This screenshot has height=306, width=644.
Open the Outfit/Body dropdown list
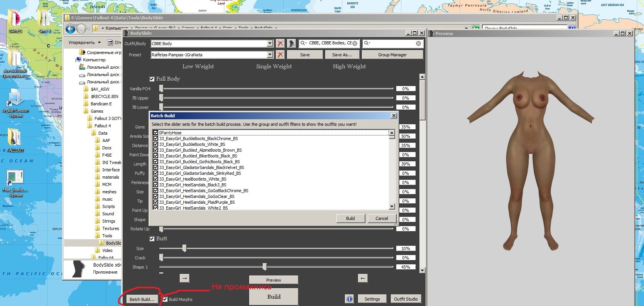coord(270,44)
